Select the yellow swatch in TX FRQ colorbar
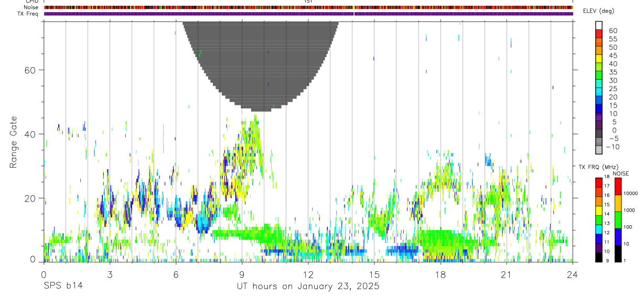 coord(599,211)
